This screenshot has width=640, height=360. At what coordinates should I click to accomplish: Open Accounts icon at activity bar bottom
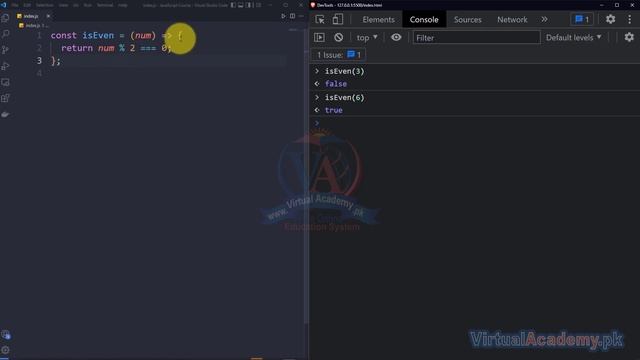click(6, 335)
